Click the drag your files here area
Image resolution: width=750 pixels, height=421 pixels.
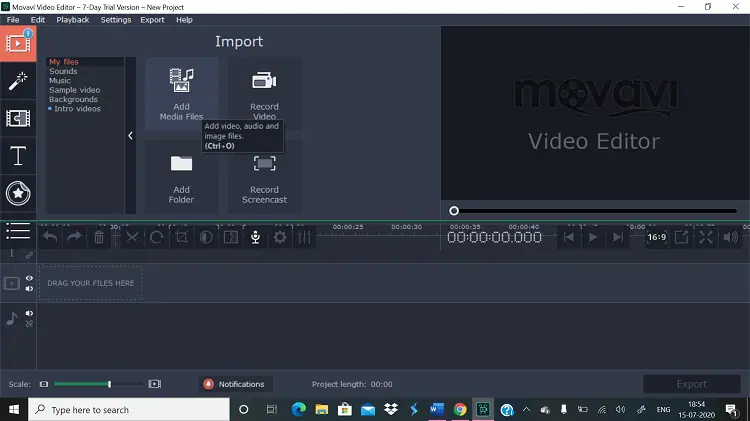[x=91, y=283]
